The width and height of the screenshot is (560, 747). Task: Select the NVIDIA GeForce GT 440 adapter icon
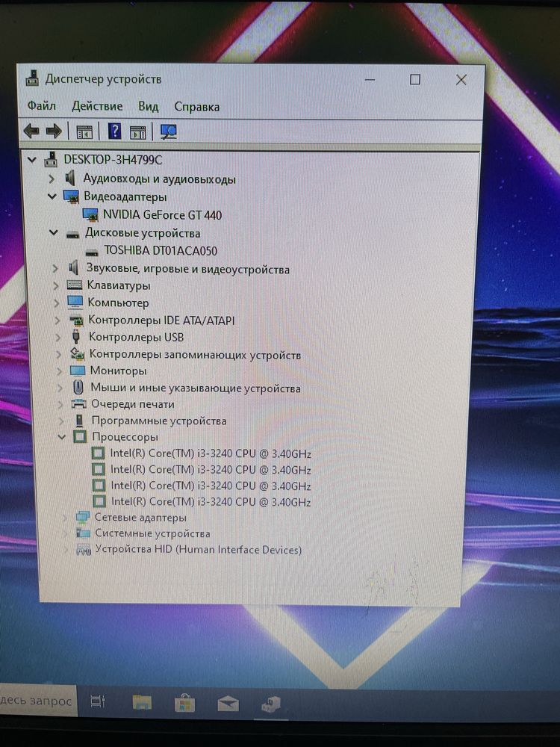coord(90,215)
